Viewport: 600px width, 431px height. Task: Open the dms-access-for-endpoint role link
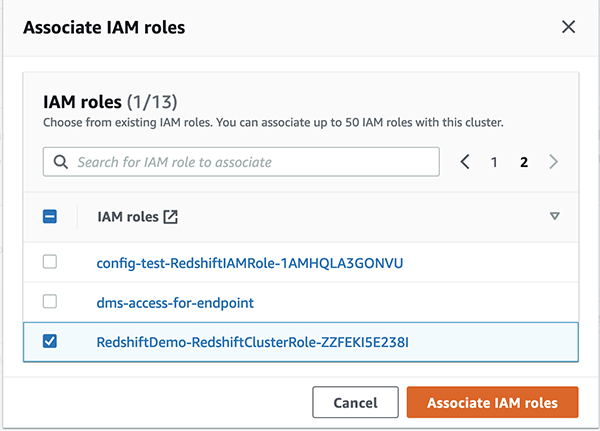176,302
